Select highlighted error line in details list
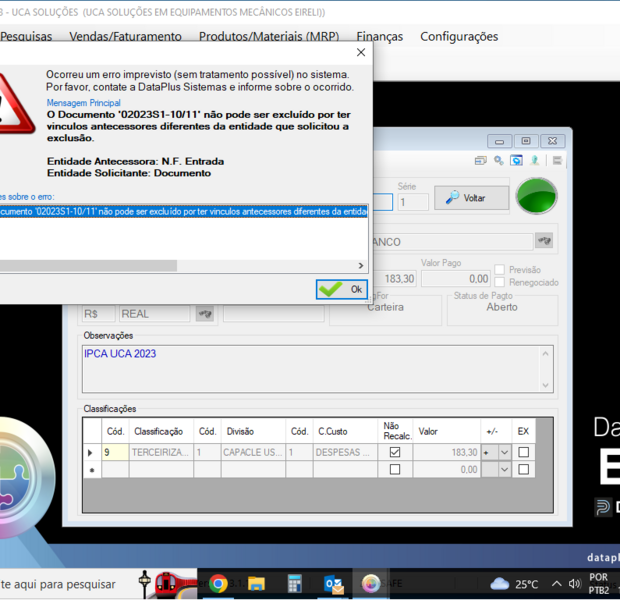 [x=184, y=212]
